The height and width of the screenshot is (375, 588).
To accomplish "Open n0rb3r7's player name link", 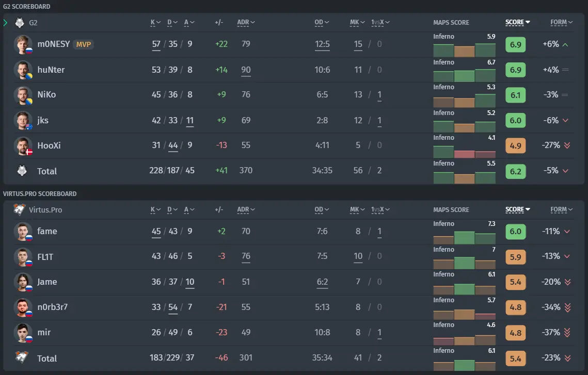I will tap(53, 307).
